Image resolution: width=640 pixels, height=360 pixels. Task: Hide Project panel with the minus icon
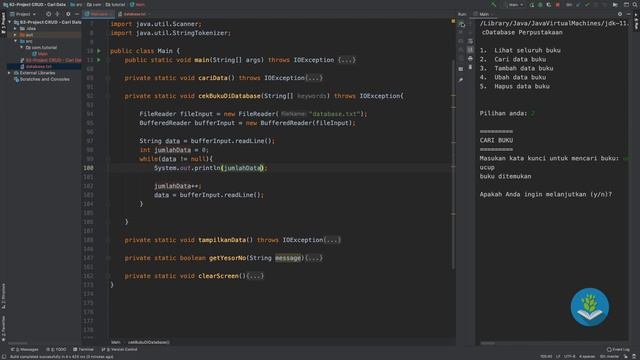[77, 14]
